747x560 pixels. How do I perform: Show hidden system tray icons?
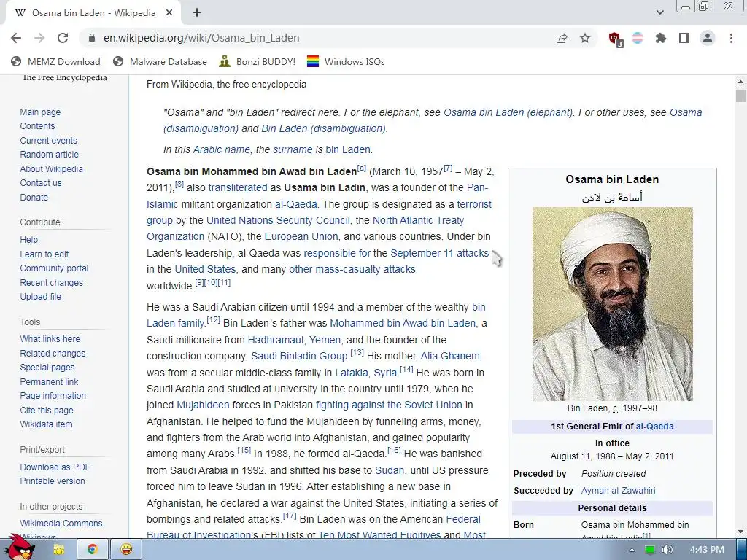(632, 550)
